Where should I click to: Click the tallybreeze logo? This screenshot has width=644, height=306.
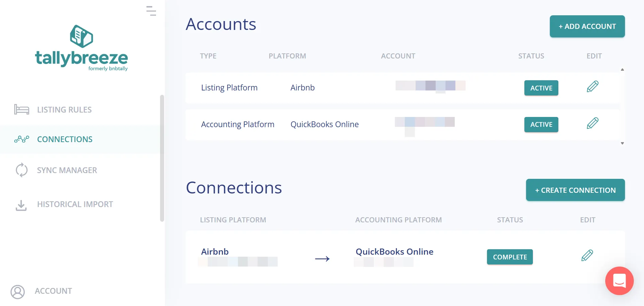coord(82,48)
